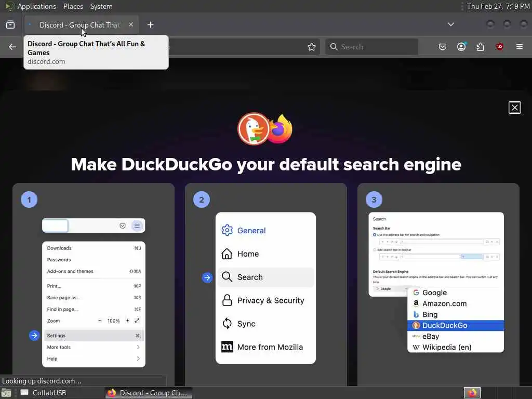Click the Firefox logo beside DuckDuckGo
This screenshot has height=399, width=532.
coord(280,129)
